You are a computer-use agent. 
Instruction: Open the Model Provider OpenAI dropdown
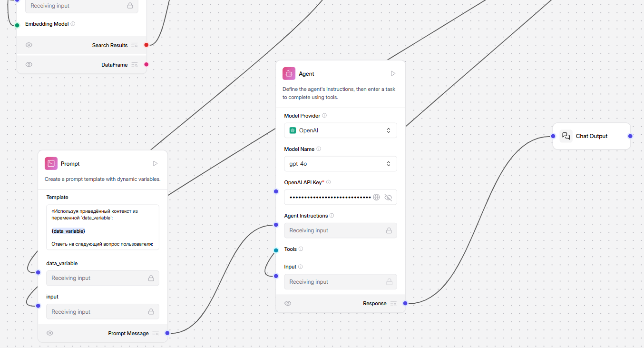(x=340, y=130)
